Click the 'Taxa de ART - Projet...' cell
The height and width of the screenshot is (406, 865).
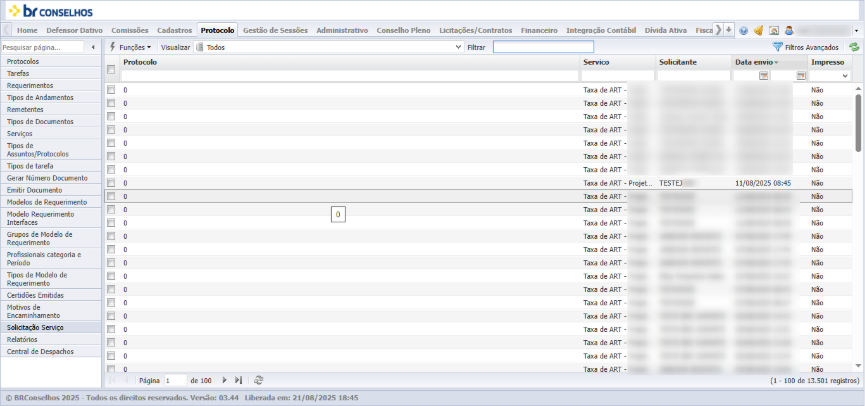coord(618,183)
